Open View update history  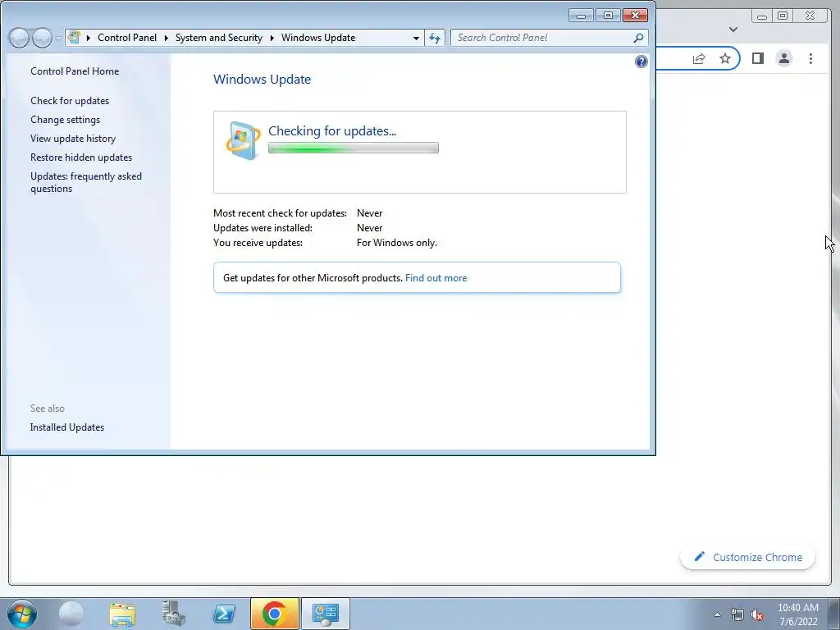(x=73, y=138)
